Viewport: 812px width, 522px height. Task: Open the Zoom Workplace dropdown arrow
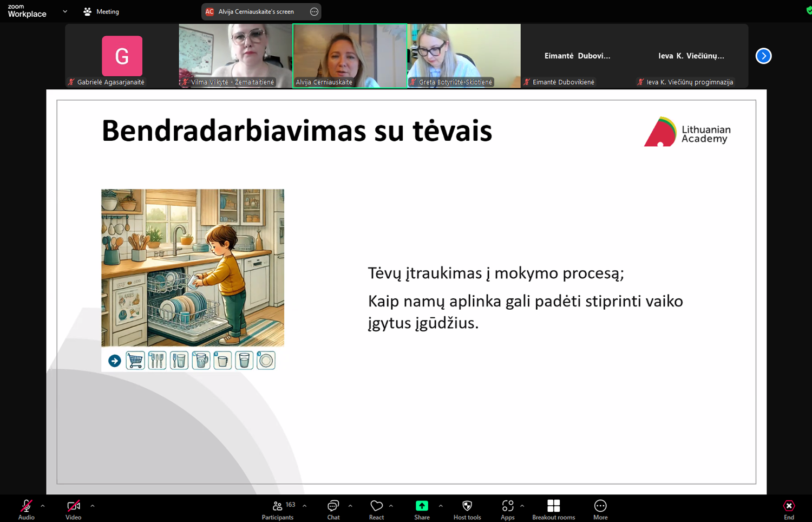65,11
